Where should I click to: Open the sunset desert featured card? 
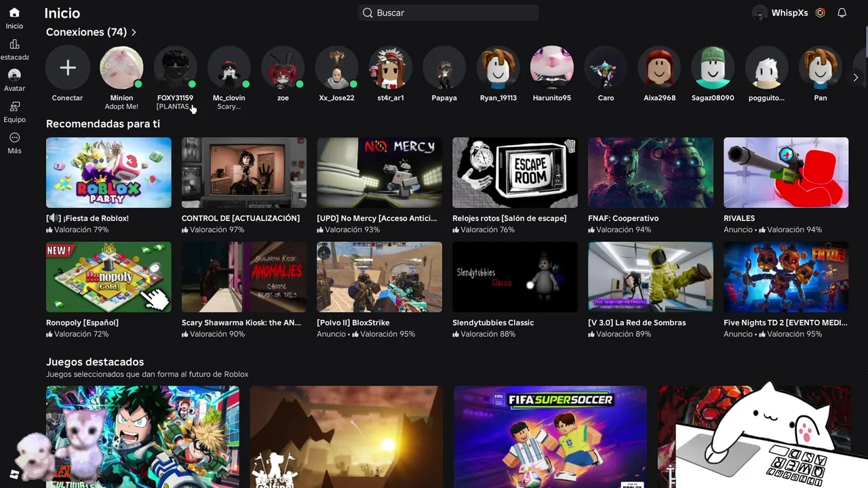click(x=347, y=436)
